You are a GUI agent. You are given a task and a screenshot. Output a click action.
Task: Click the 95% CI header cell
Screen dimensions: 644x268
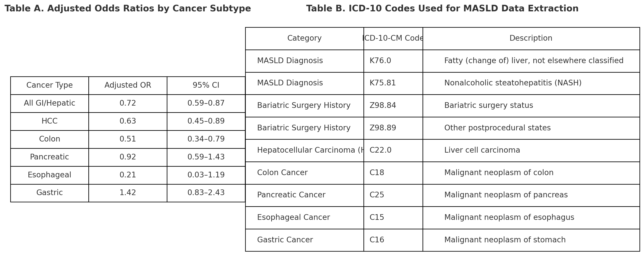point(206,85)
